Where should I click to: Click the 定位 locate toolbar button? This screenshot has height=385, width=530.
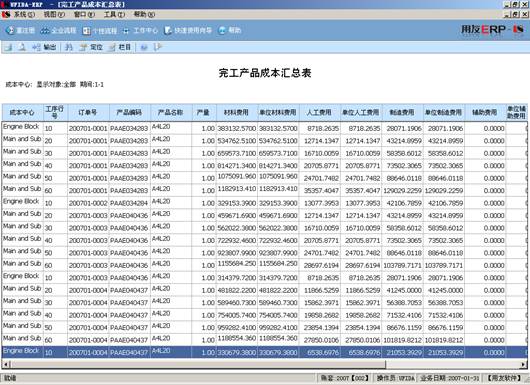click(91, 47)
